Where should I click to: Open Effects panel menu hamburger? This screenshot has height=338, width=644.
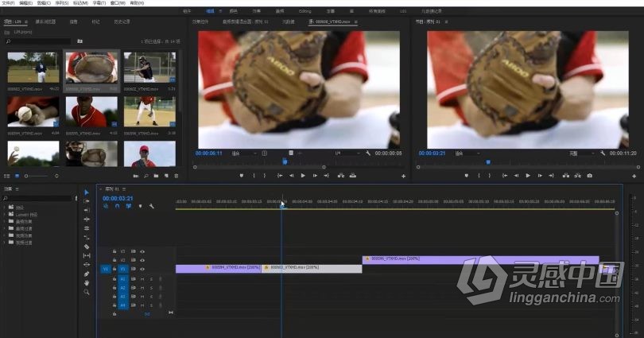(17, 189)
